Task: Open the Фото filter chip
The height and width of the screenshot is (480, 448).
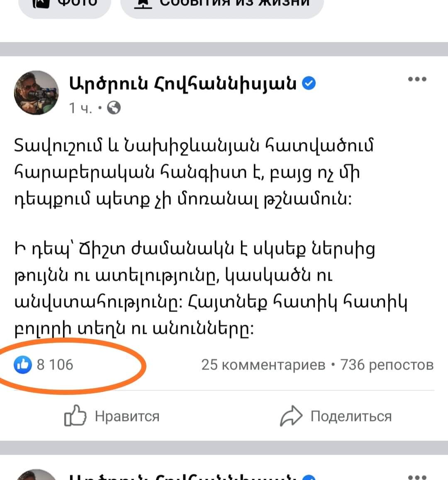Action: click(x=65, y=6)
